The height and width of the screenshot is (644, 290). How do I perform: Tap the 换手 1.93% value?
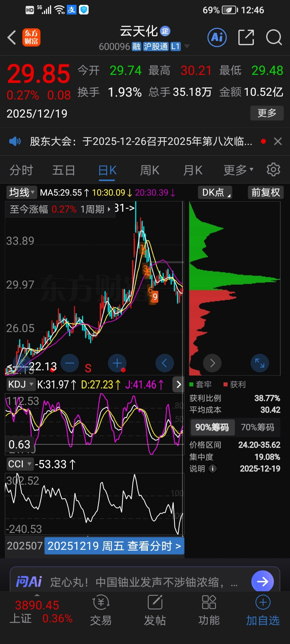[x=125, y=92]
